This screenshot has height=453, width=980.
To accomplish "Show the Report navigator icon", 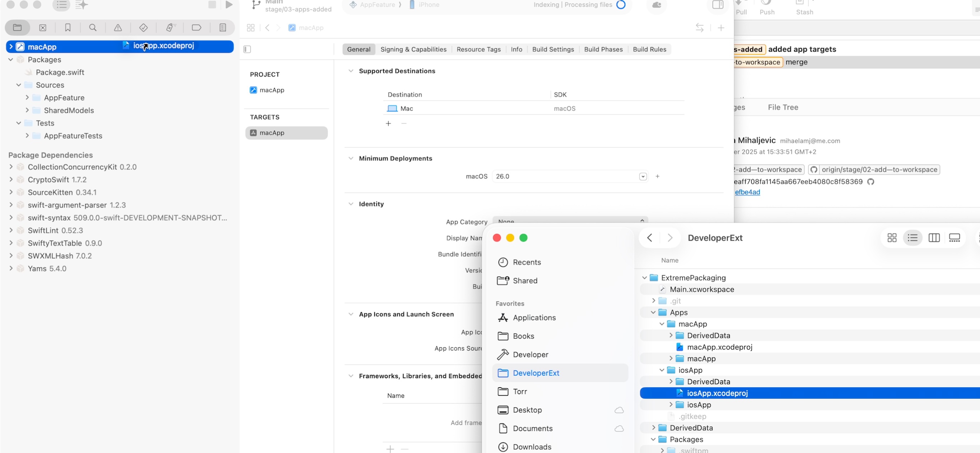I will tap(223, 27).
